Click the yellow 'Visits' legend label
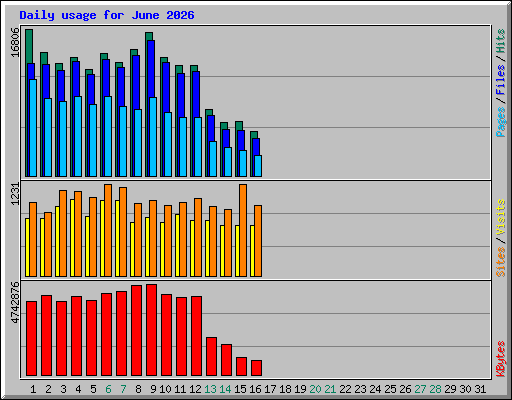The width and height of the screenshot is (512, 400). [501, 218]
